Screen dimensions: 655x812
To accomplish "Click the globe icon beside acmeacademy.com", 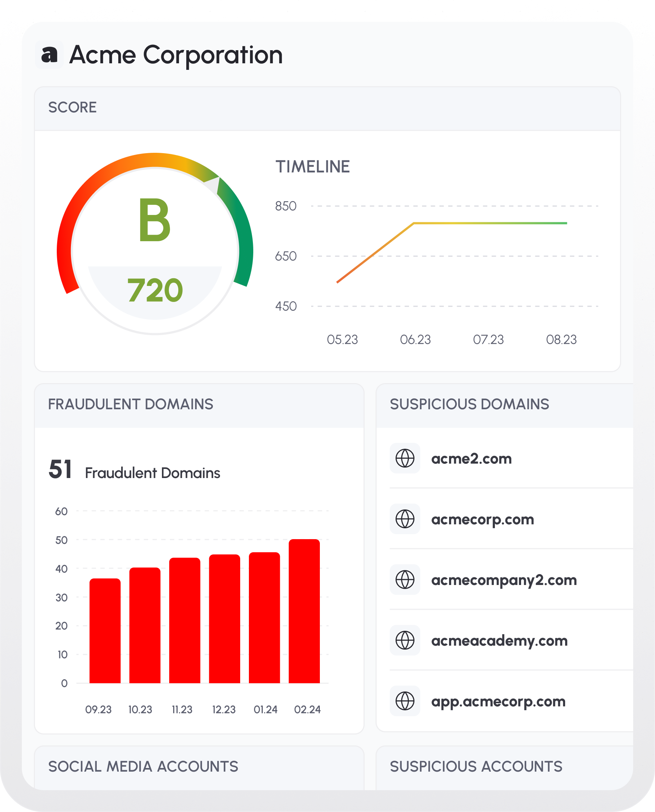I will pyautogui.click(x=405, y=640).
